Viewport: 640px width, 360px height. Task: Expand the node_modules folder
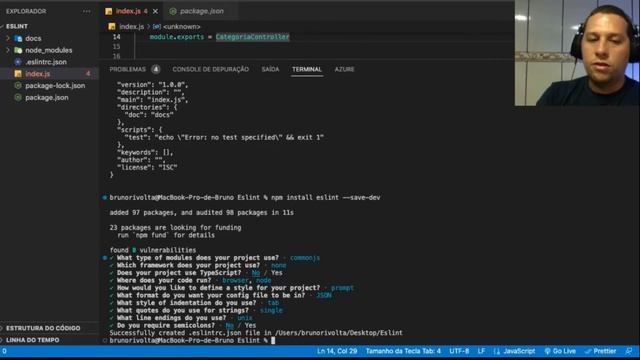tap(8, 50)
